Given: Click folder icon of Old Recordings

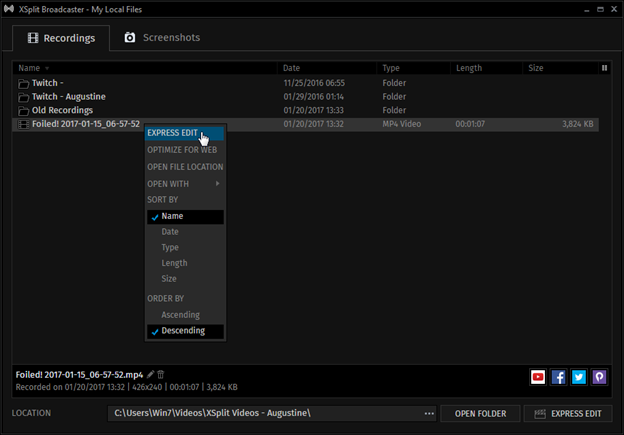Looking at the screenshot, I should 23,110.
